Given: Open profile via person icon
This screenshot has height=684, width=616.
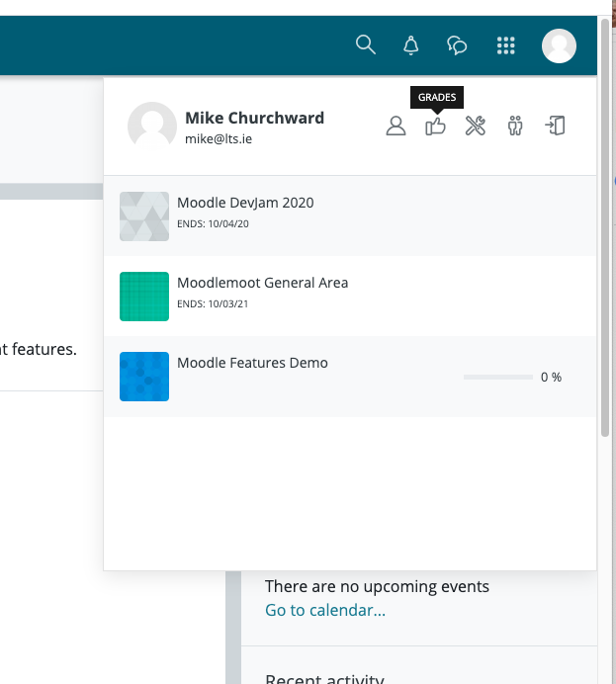Looking at the screenshot, I should point(396,127).
